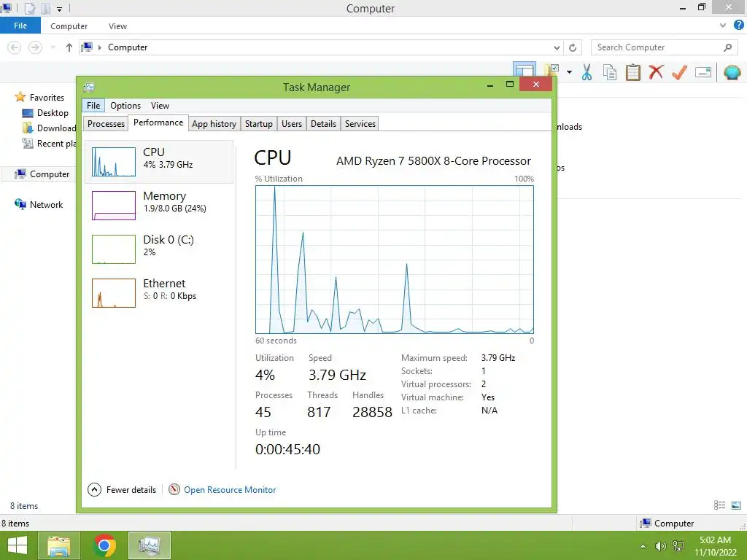Select Desktop in Explorer navigation pane
747x560 pixels.
(53, 113)
